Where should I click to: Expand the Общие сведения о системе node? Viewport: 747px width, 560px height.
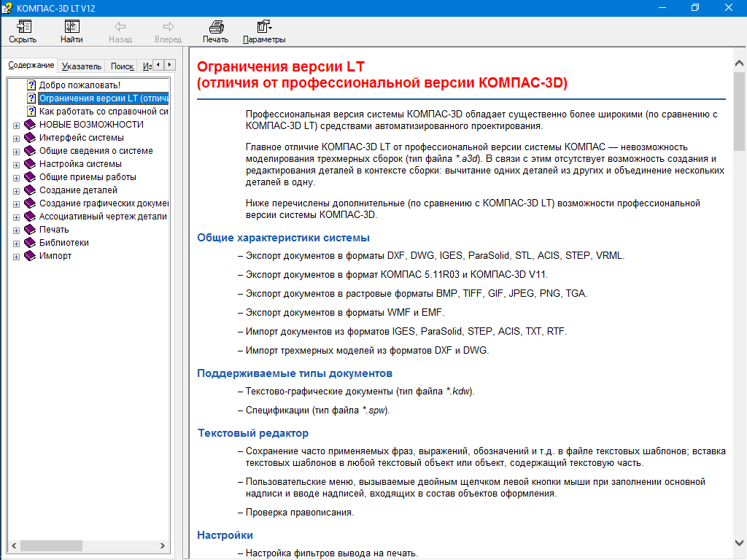[x=16, y=152]
